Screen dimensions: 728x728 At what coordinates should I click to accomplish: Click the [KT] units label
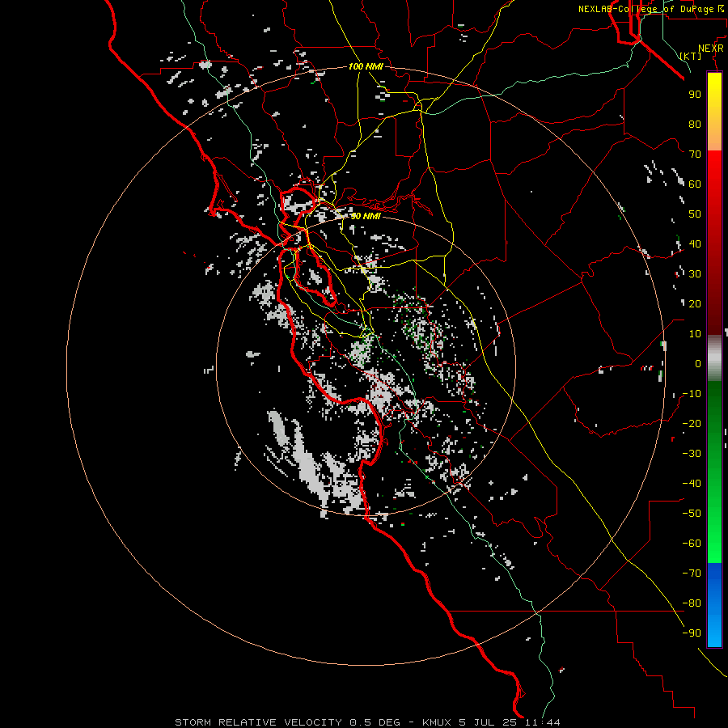[x=691, y=56]
